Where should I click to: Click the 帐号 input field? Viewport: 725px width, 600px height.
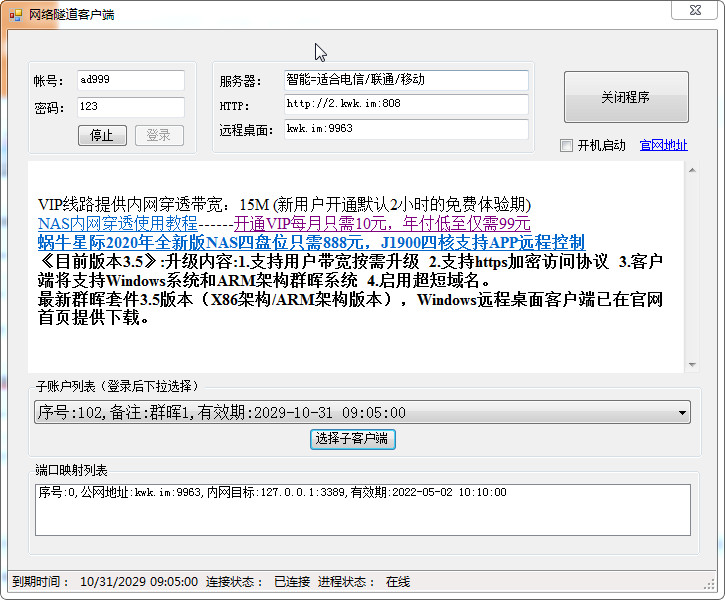[x=130, y=80]
